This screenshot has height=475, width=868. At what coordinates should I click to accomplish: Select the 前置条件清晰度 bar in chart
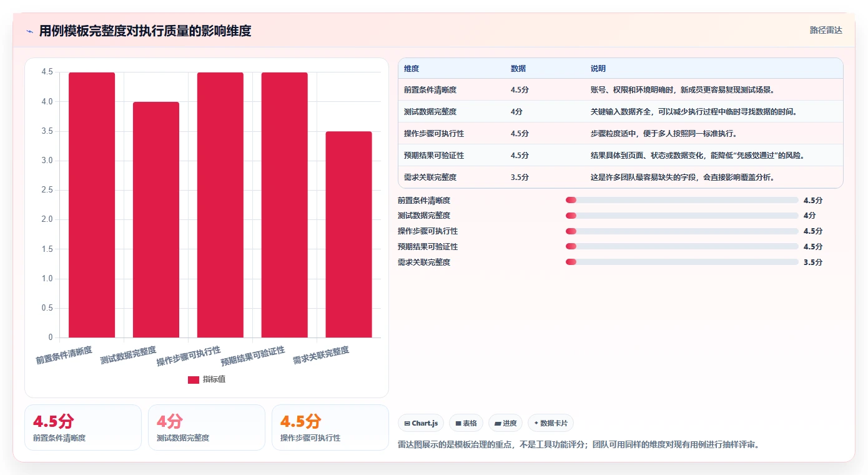[x=92, y=205]
